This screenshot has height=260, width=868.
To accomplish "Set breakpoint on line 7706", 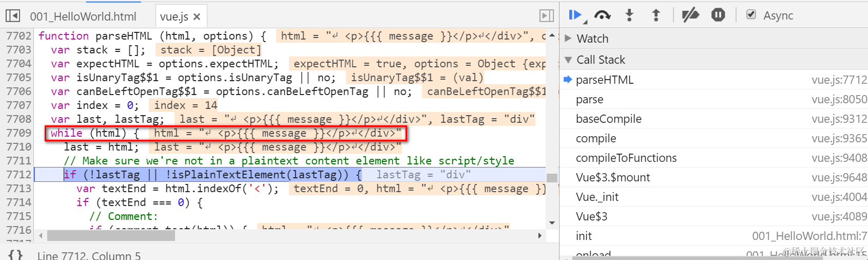I will tap(18, 91).
